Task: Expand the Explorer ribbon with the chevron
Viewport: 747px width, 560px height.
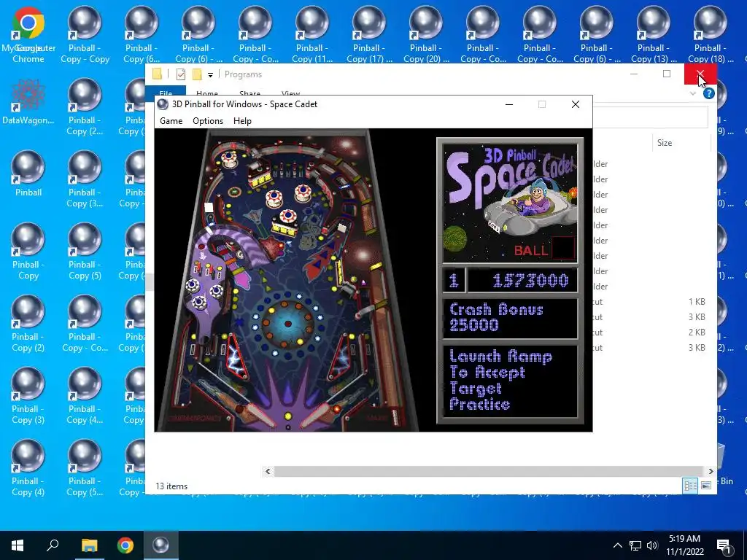Action: coord(693,93)
